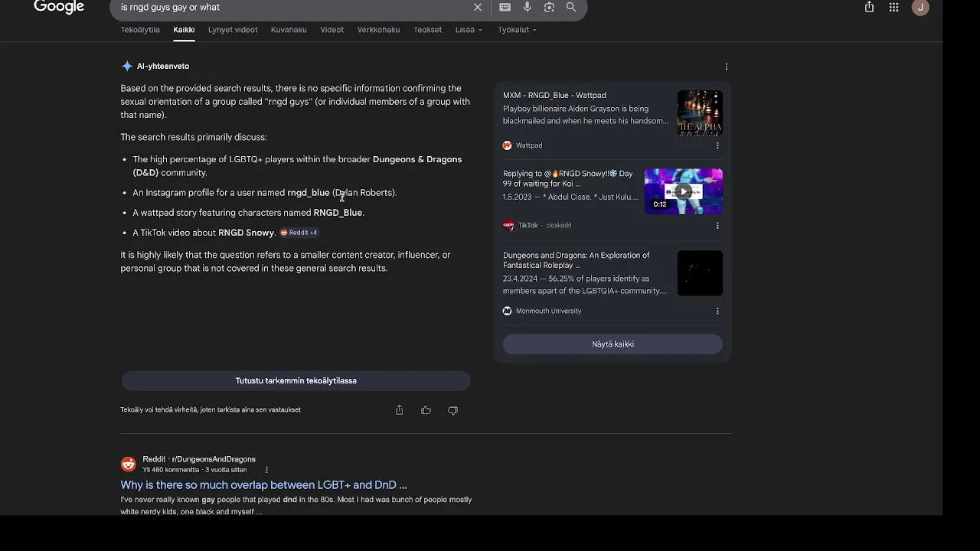Select the Kaikki tab

click(x=184, y=30)
